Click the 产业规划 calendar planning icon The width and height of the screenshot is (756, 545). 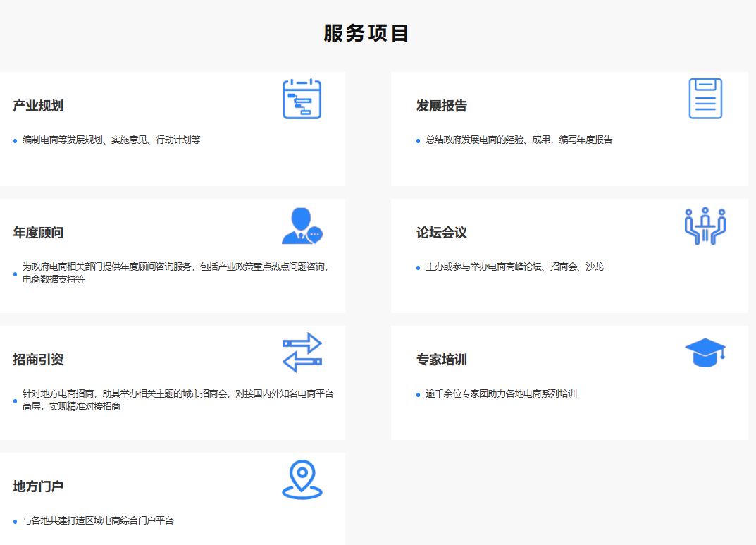[x=302, y=99]
